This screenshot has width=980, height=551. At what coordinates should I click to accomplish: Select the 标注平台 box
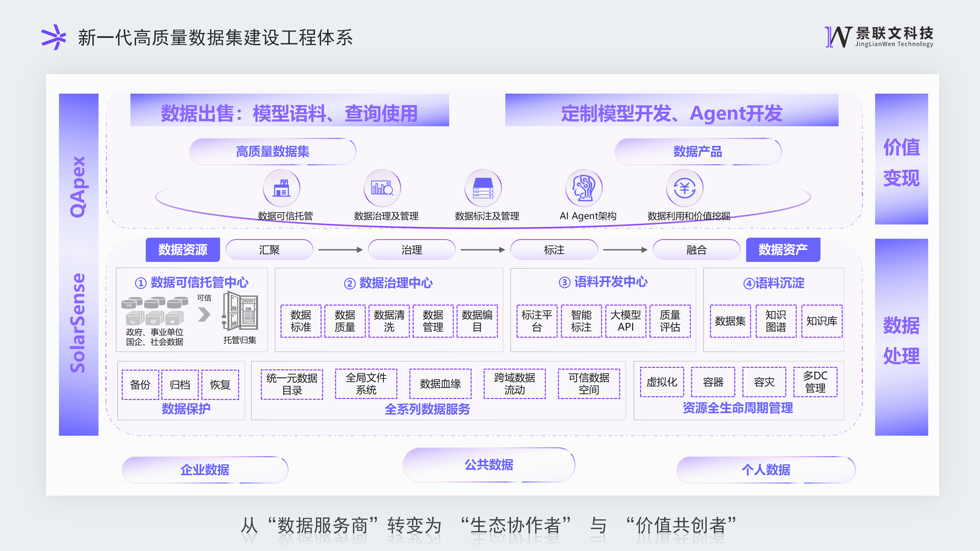coord(537,321)
